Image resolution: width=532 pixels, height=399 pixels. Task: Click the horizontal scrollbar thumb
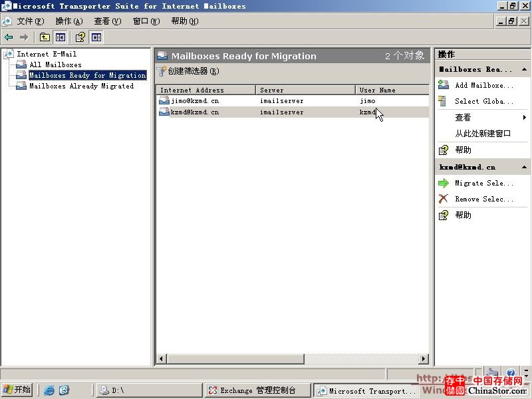(235, 358)
